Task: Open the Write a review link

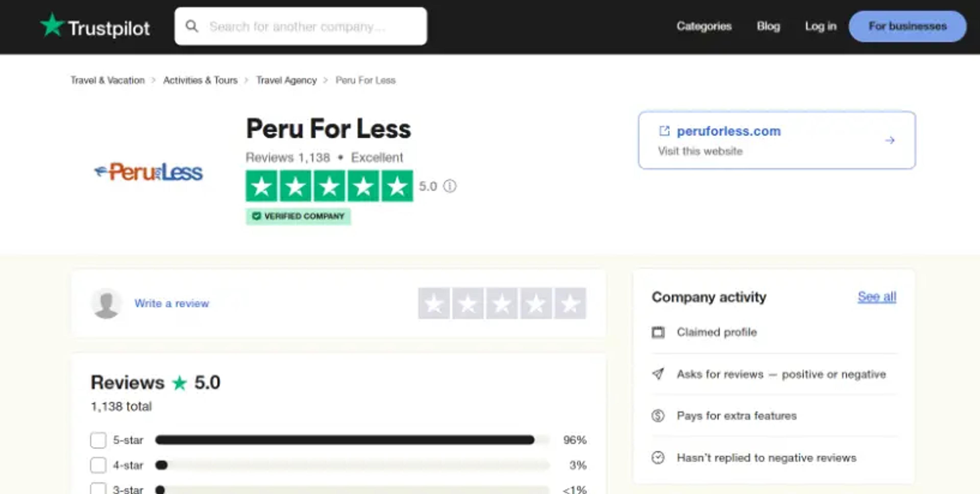Action: click(x=171, y=303)
